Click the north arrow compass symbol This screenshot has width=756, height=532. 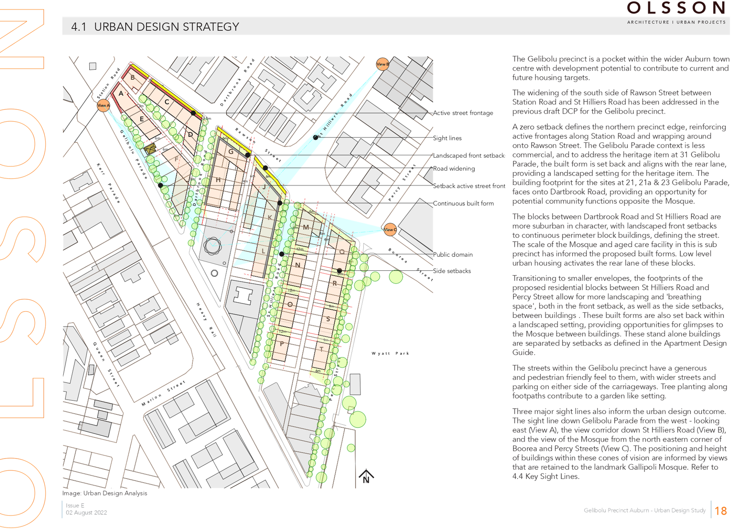point(366,477)
